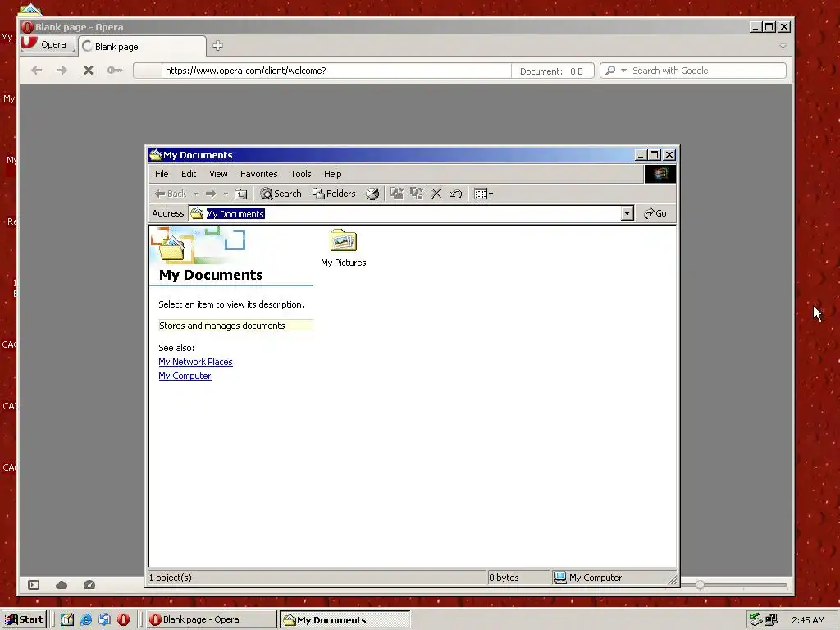Screen dimensions: 840x630
Task: Switch to Blank page - Opera taskbar button
Action: (211, 620)
